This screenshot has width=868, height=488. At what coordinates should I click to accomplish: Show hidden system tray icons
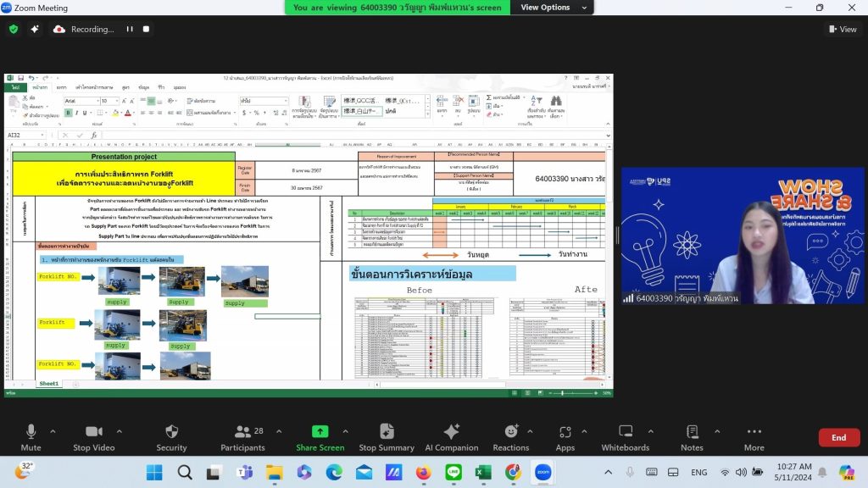pyautogui.click(x=609, y=472)
